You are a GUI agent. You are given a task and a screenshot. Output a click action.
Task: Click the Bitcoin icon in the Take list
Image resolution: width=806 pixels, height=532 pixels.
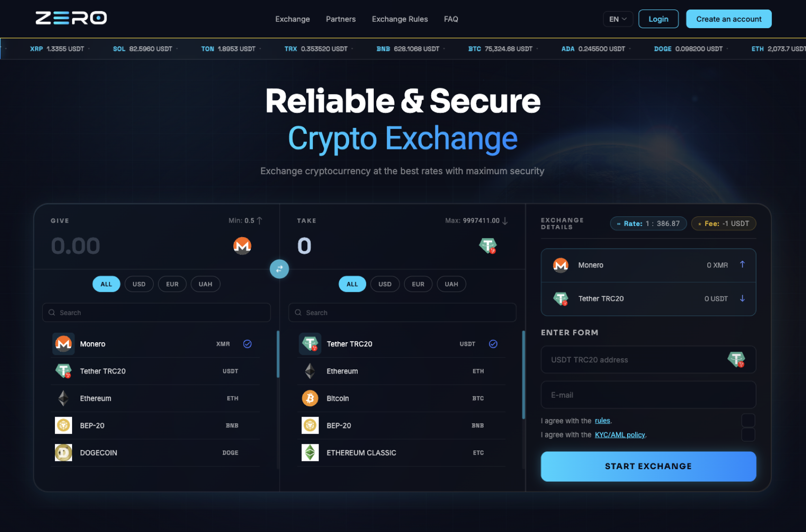click(x=310, y=398)
